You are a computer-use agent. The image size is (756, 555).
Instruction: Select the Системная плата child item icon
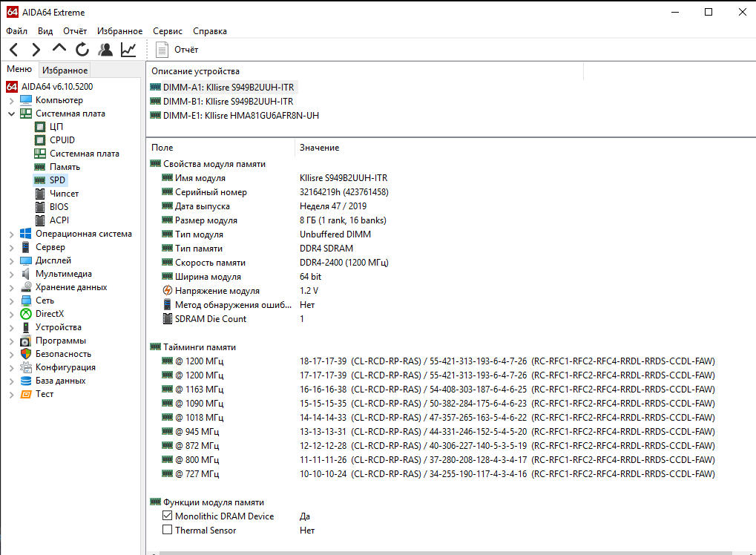(40, 154)
